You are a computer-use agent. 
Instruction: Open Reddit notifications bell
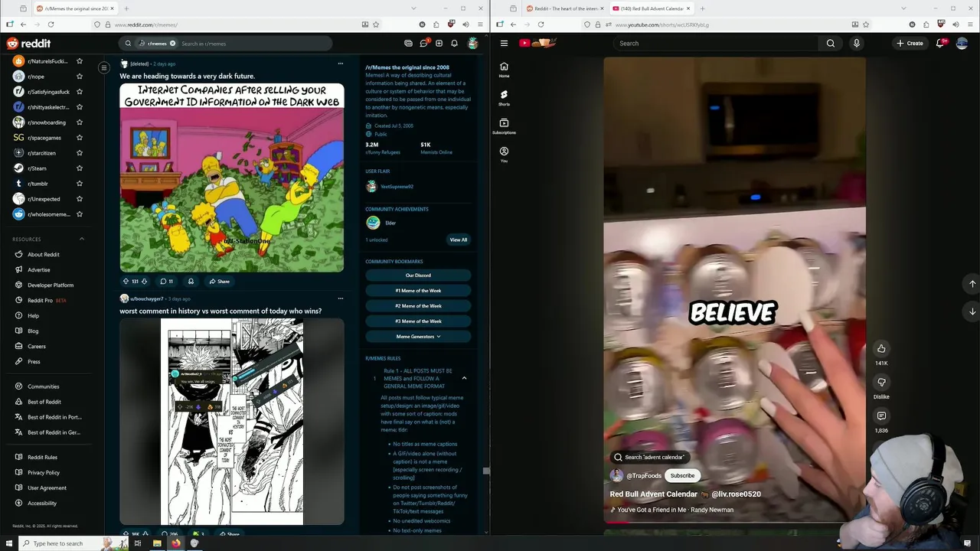454,44
